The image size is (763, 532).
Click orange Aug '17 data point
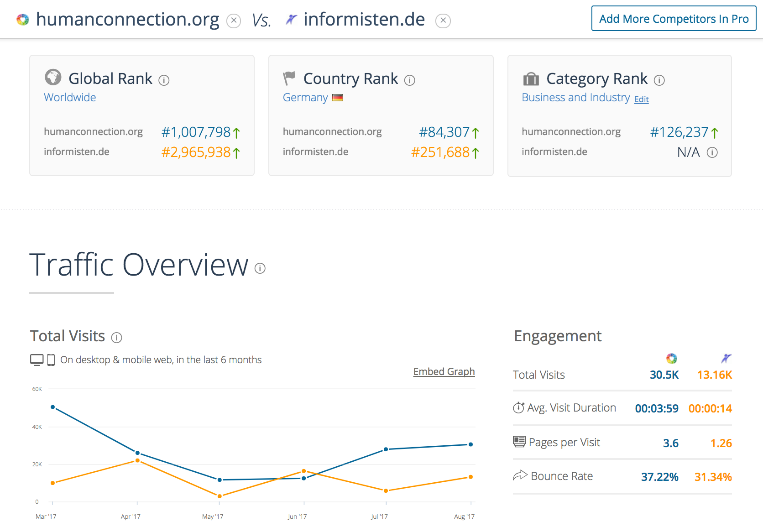pyautogui.click(x=470, y=477)
